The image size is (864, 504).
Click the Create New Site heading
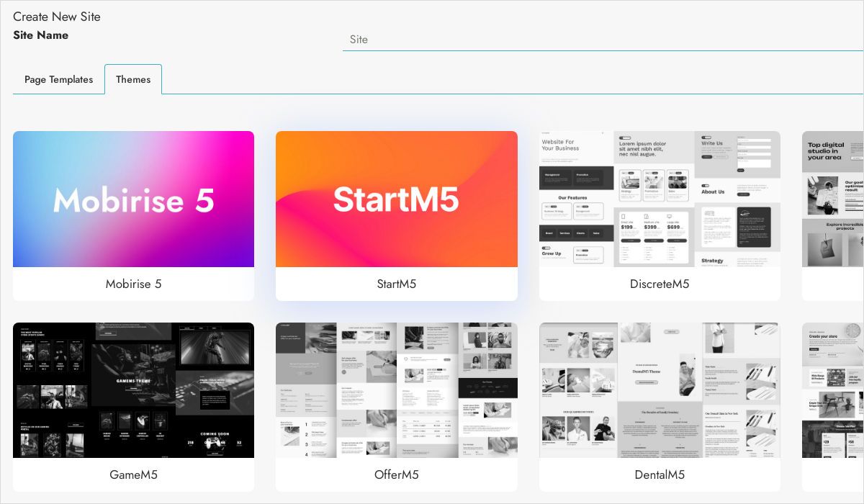pos(57,17)
